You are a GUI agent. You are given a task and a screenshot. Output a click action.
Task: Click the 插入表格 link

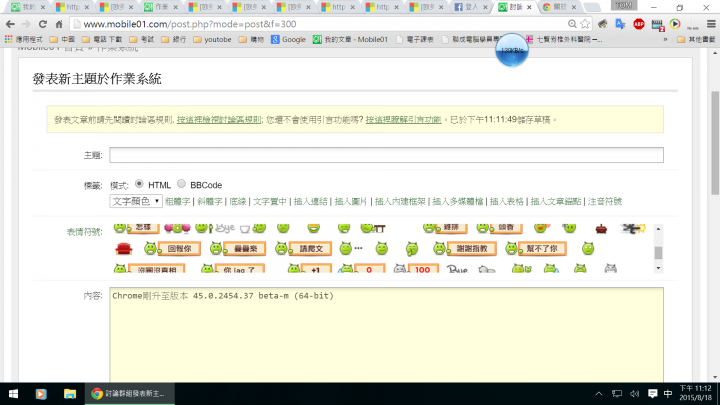[x=506, y=201]
